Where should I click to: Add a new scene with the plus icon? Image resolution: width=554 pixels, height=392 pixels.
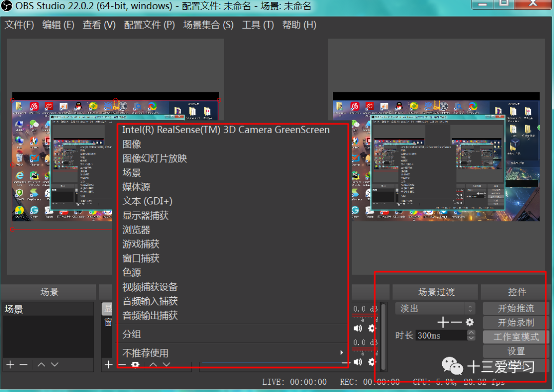10,364
